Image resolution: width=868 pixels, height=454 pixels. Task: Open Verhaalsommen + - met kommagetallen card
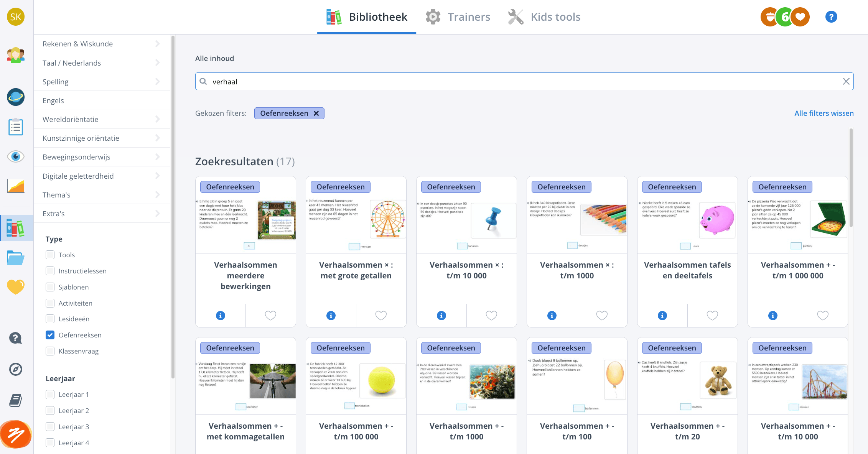(245, 396)
